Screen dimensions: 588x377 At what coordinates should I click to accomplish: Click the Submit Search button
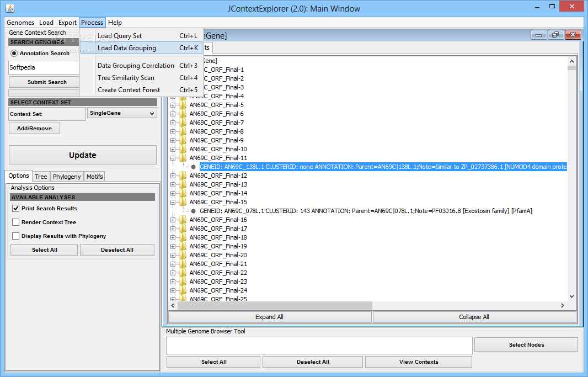pos(44,82)
